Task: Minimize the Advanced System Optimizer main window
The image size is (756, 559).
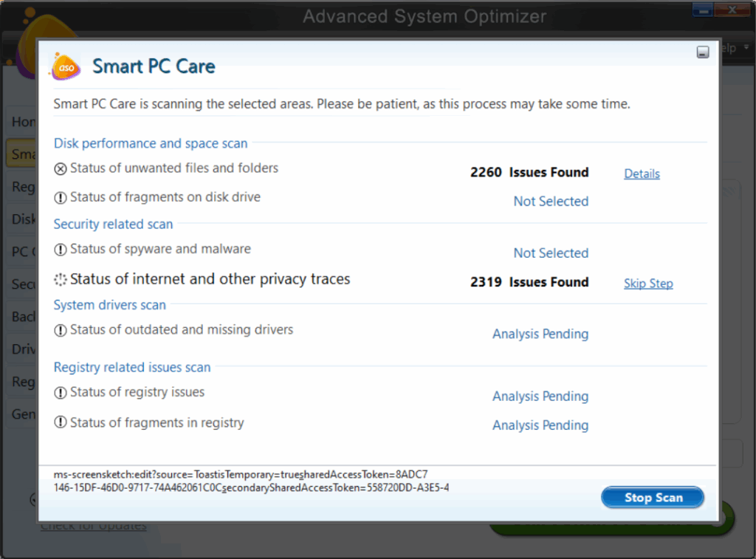Action: tap(703, 9)
